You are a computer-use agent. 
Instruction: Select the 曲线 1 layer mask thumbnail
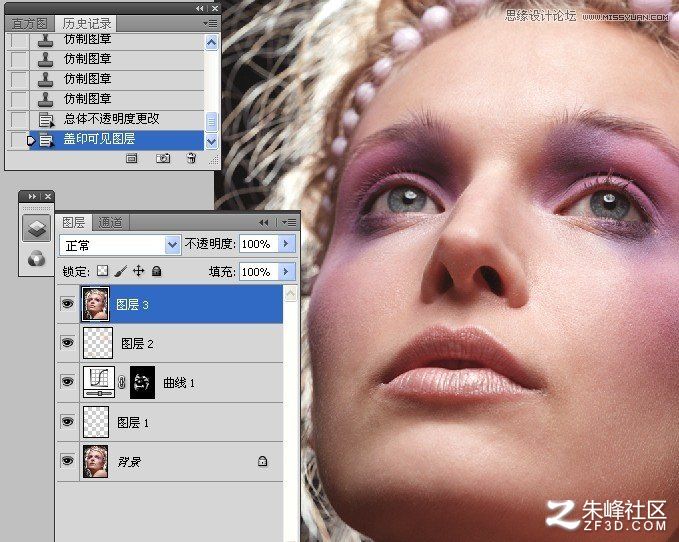pos(142,382)
